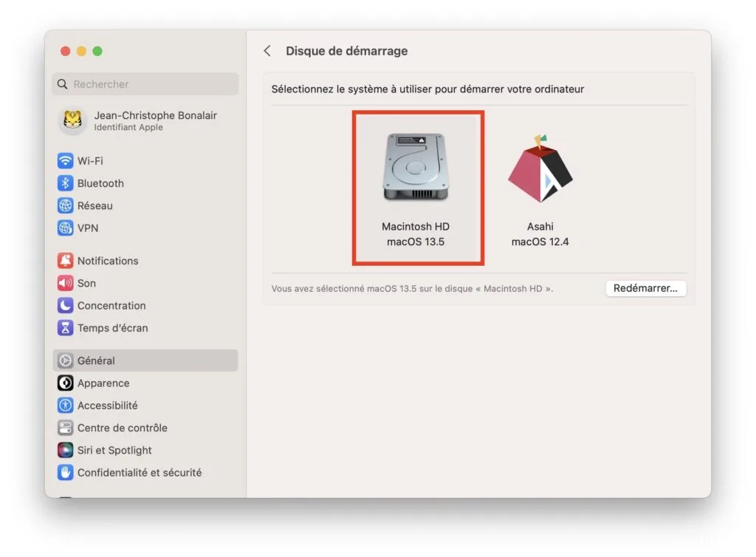
Task: Click the Rechercher search field
Action: (x=145, y=83)
